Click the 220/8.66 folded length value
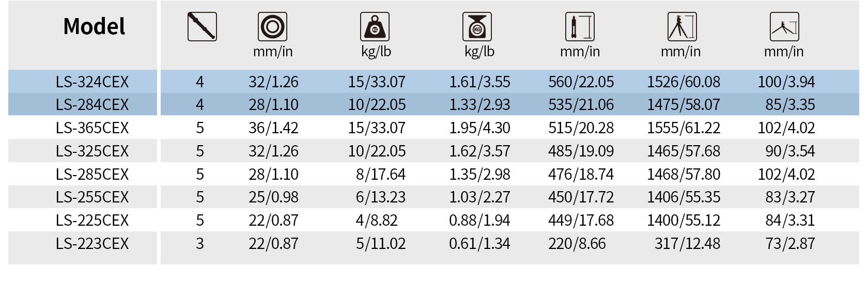This screenshot has height=297, width=868. tap(577, 243)
